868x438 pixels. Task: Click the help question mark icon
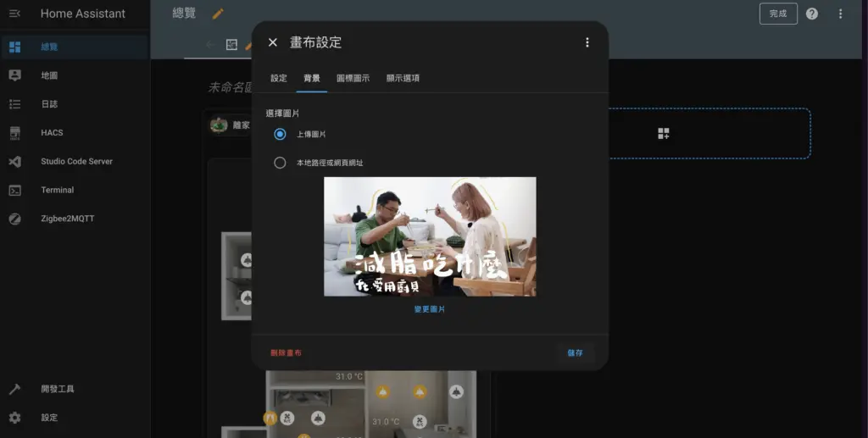[811, 14]
